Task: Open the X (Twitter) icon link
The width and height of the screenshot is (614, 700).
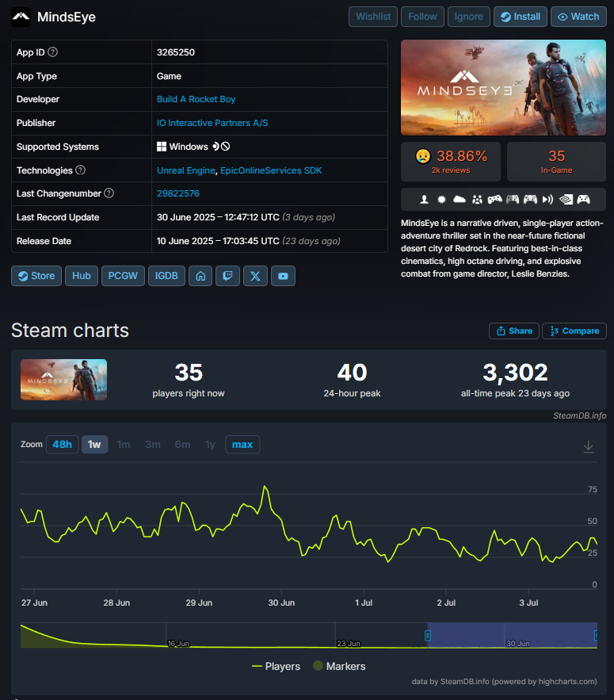Action: (x=255, y=276)
